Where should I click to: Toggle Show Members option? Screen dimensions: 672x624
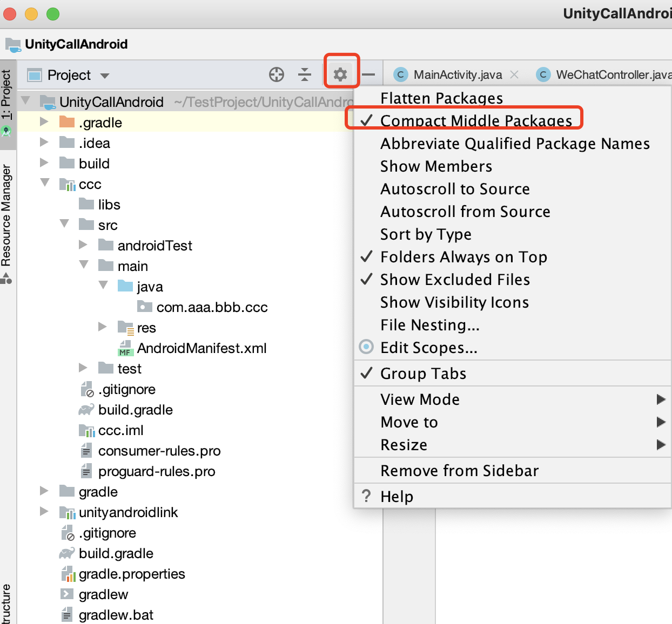(x=512, y=166)
